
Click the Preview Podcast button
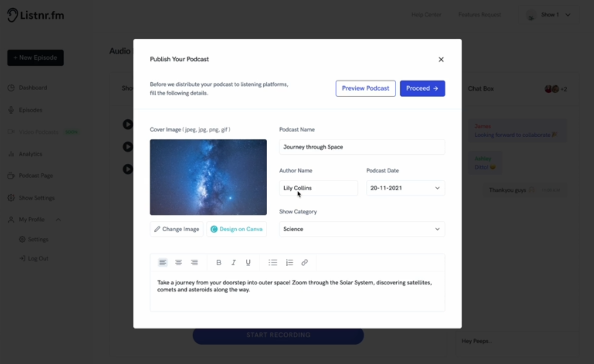click(x=365, y=88)
